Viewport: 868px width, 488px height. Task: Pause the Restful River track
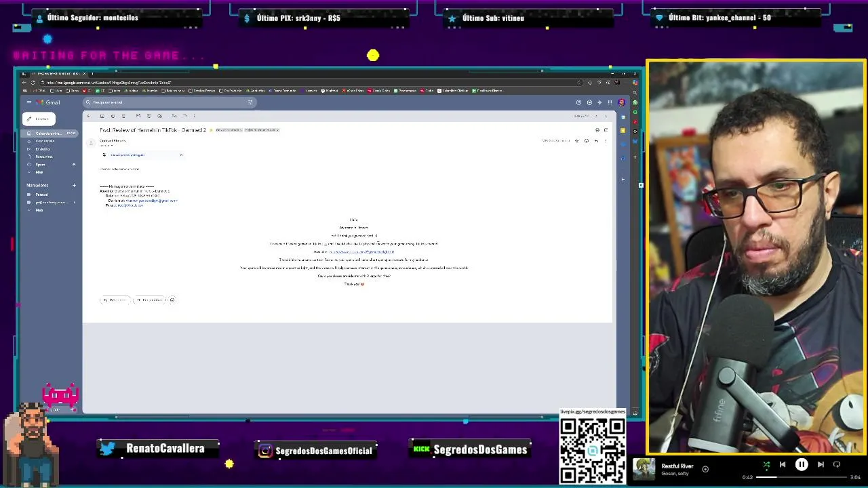click(802, 464)
